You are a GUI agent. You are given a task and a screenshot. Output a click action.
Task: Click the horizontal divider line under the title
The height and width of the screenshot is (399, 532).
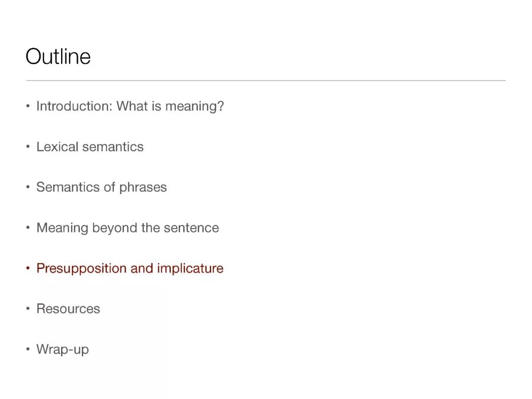(x=266, y=80)
